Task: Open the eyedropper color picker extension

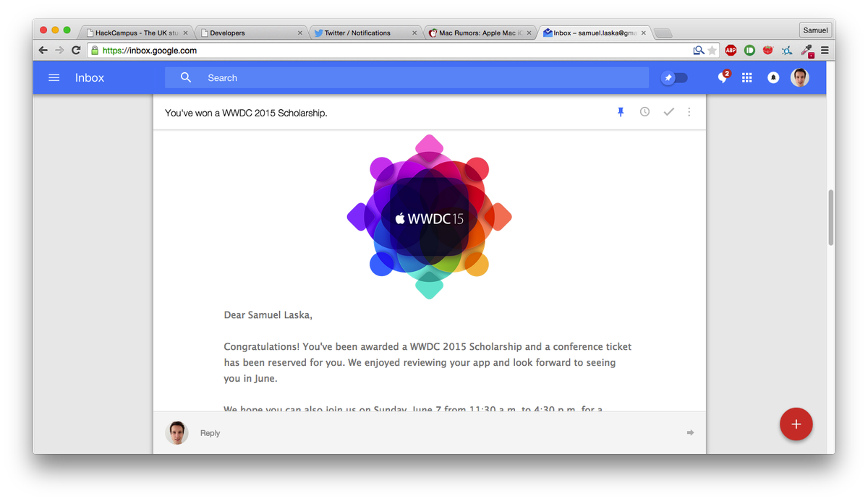Action: [x=807, y=51]
